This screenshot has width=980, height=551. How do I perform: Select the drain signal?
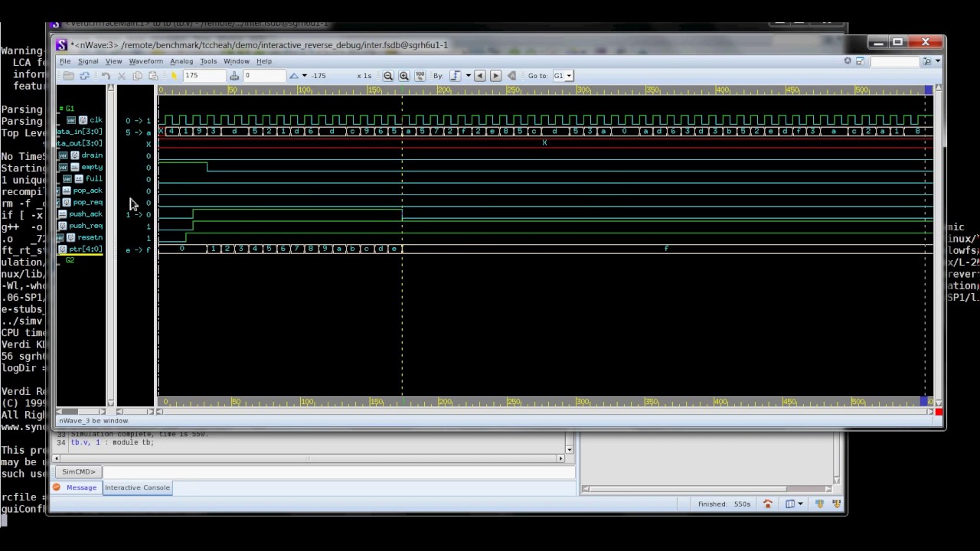point(92,155)
